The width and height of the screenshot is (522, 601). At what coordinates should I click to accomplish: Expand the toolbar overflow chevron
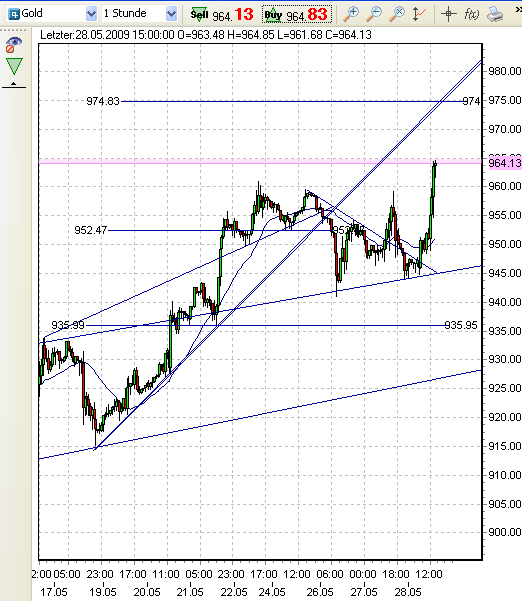point(518,9)
